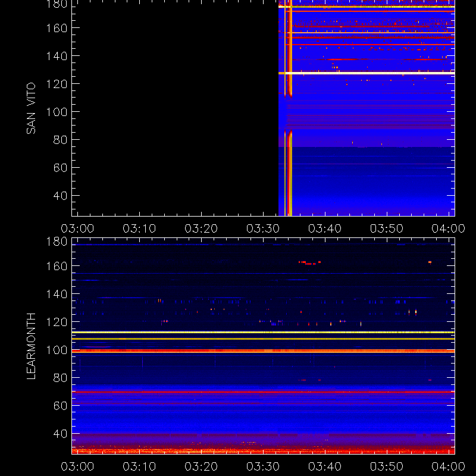476x476 pixels.
Task: Select the 160 label on SAN VITO axis
Action: (57, 28)
